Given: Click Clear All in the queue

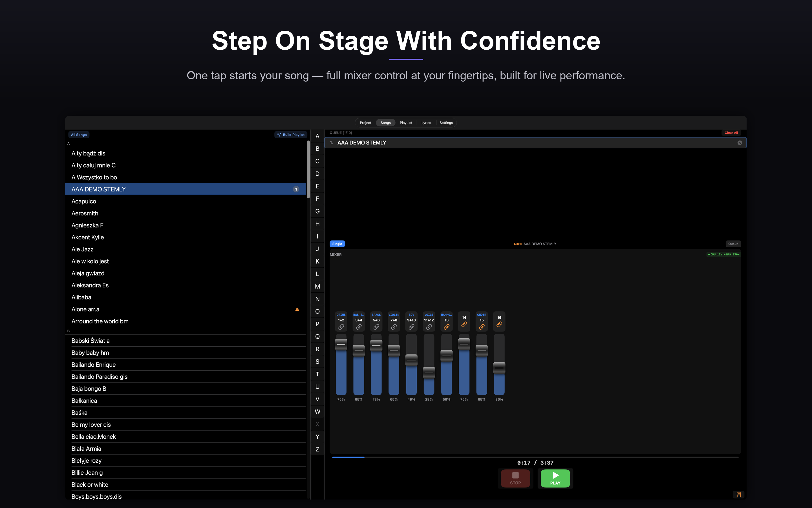Looking at the screenshot, I should 731,133.
